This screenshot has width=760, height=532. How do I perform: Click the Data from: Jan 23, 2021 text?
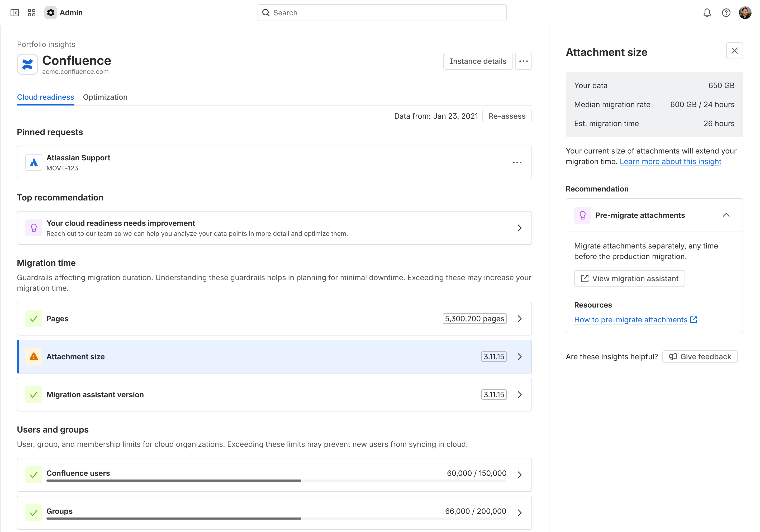click(436, 116)
